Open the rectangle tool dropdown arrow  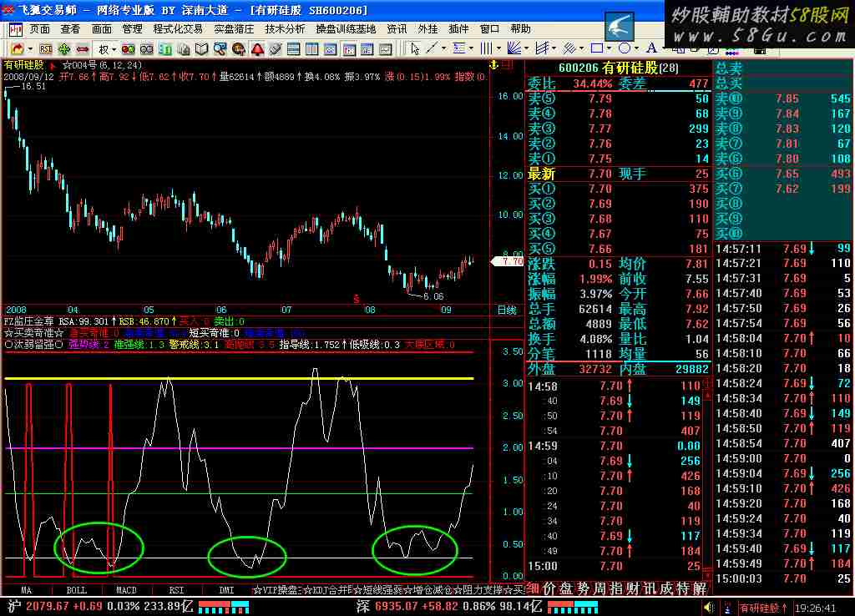coord(609,49)
